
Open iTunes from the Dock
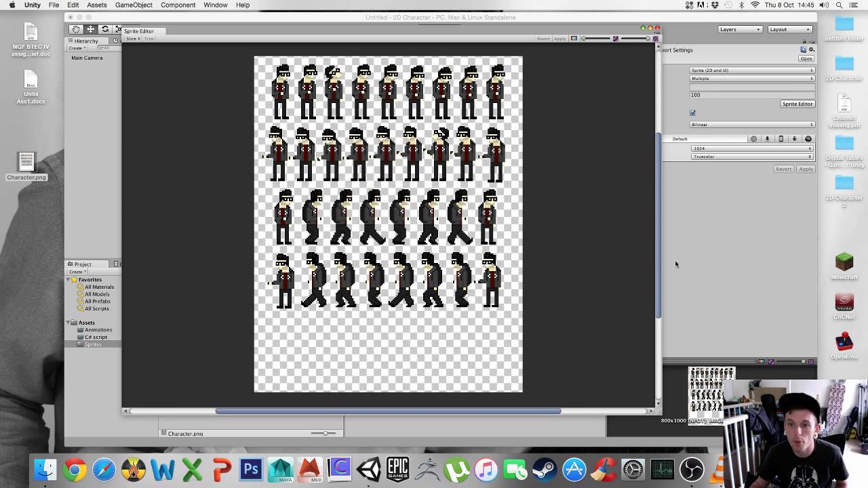tap(486, 469)
